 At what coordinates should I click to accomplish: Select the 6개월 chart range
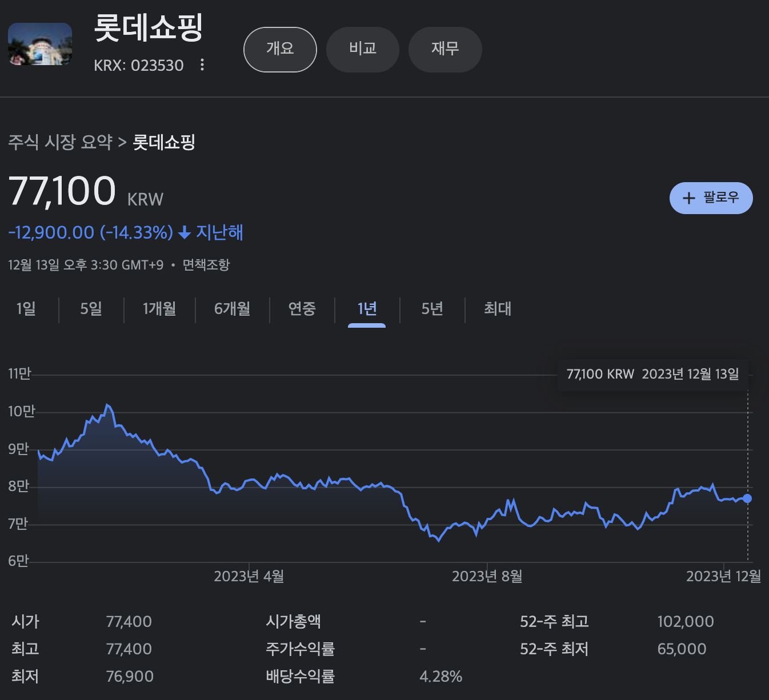(x=233, y=309)
